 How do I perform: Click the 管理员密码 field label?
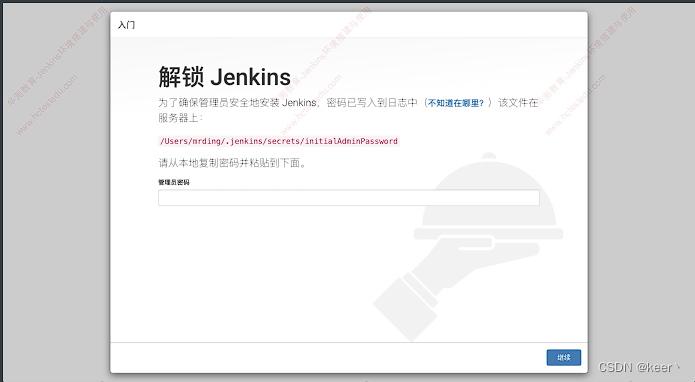coord(174,182)
